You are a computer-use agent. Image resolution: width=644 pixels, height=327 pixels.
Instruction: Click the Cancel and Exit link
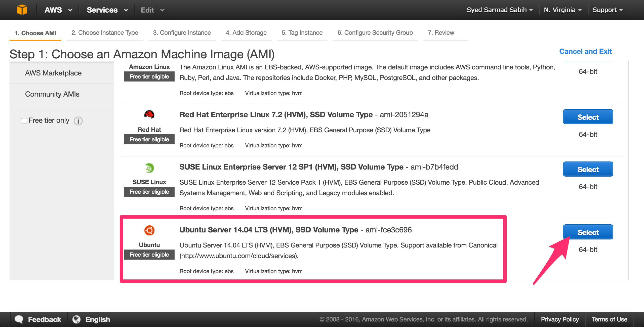point(585,52)
